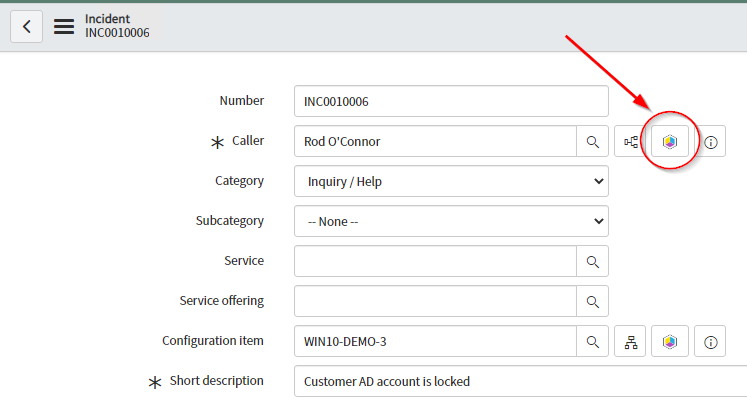747x404 pixels.
Task: Open the CI dependency map icon
Action: (631, 341)
